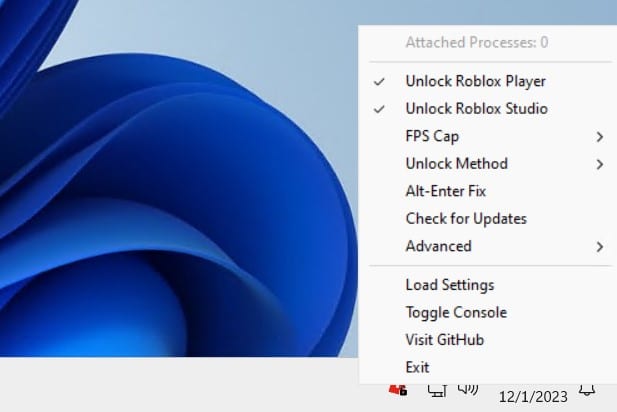Click the red FPS unlocker tray icon
The height and width of the screenshot is (412, 617).
click(398, 390)
